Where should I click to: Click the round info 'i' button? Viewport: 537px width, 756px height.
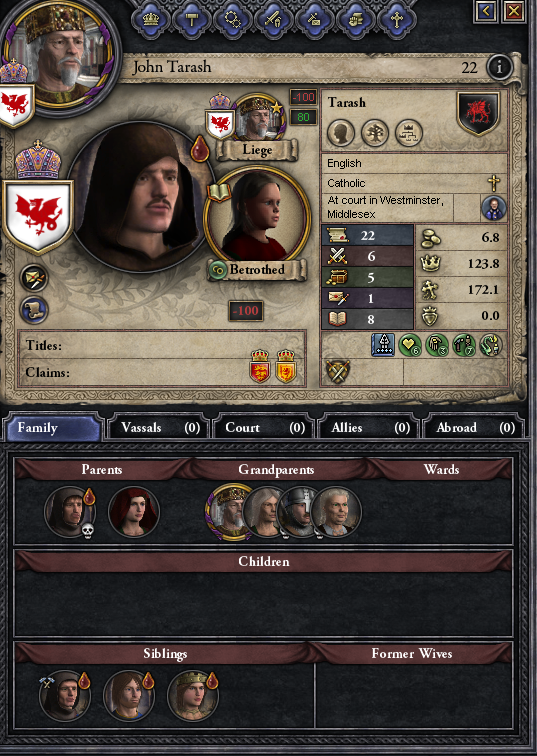pos(499,67)
